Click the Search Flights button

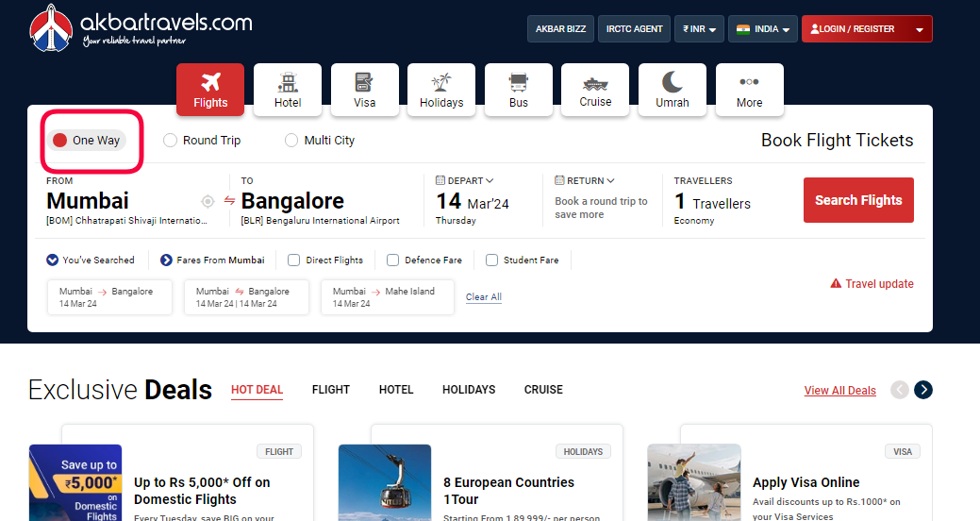pyautogui.click(x=858, y=200)
